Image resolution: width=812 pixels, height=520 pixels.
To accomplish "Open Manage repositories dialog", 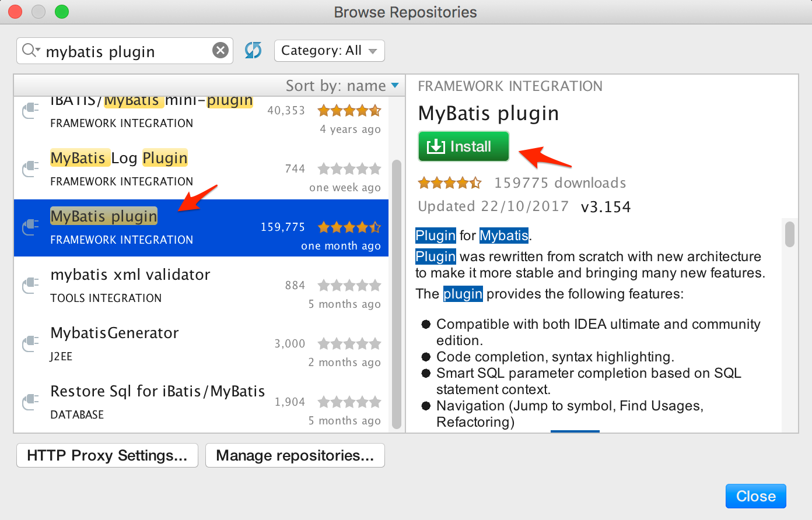I will [295, 455].
